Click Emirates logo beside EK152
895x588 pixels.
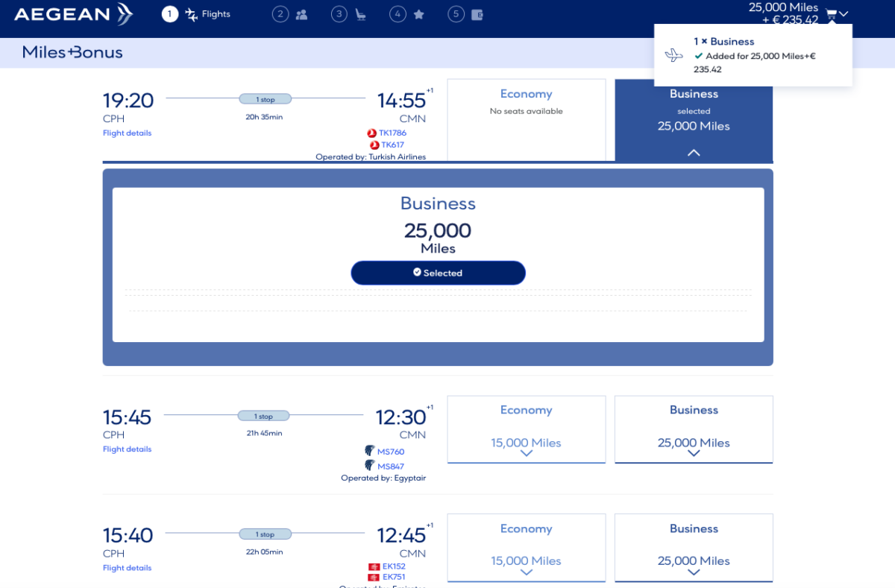[374, 566]
